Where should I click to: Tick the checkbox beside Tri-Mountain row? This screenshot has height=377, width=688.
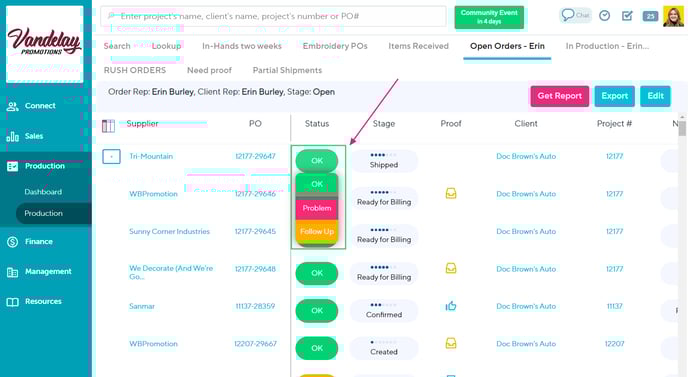(x=111, y=156)
